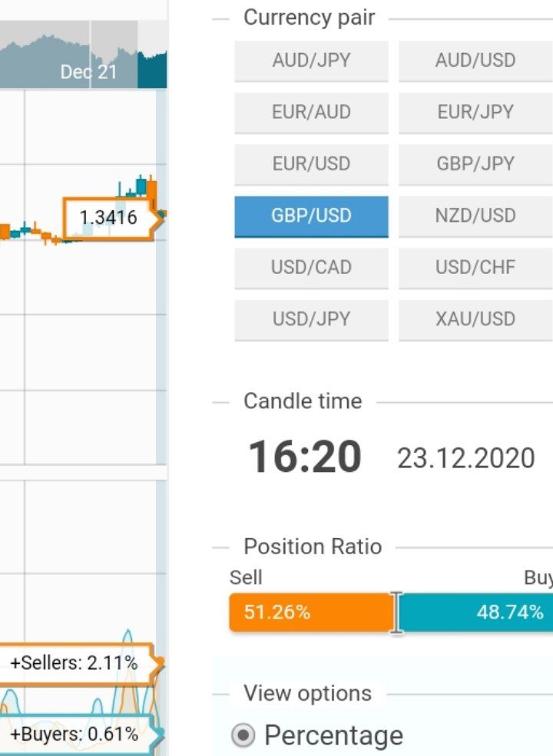The height and width of the screenshot is (756, 553).
Task: Click the 16:20 candle time
Action: point(305,457)
